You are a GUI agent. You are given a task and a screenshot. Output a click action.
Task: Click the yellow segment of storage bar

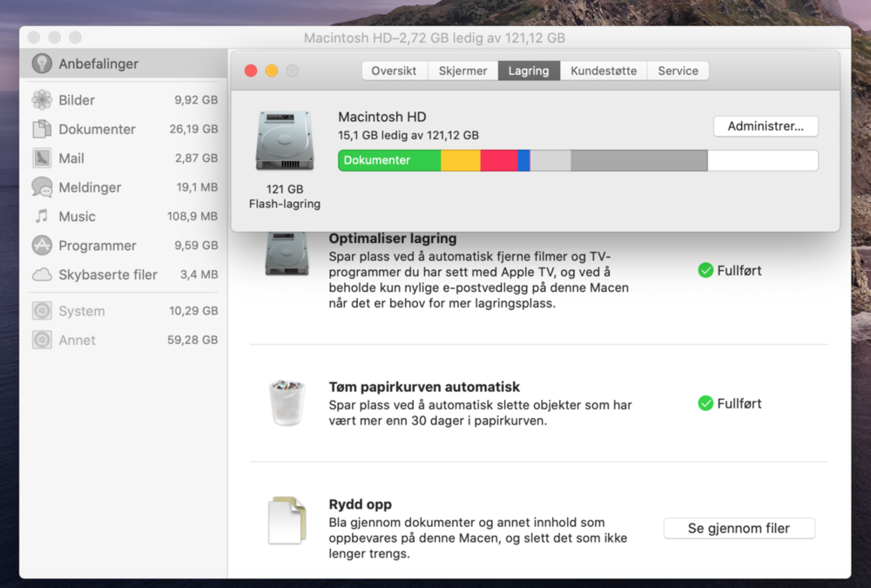pyautogui.click(x=461, y=160)
